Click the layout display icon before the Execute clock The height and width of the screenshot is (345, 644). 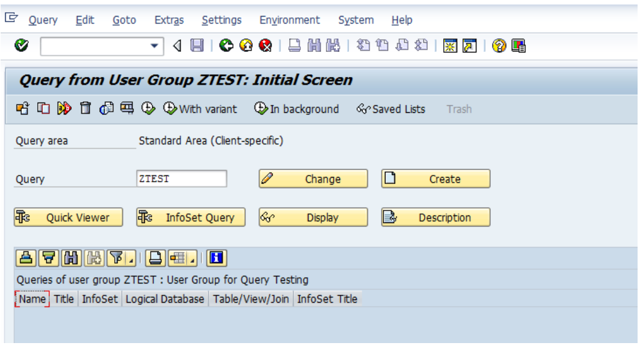(127, 108)
